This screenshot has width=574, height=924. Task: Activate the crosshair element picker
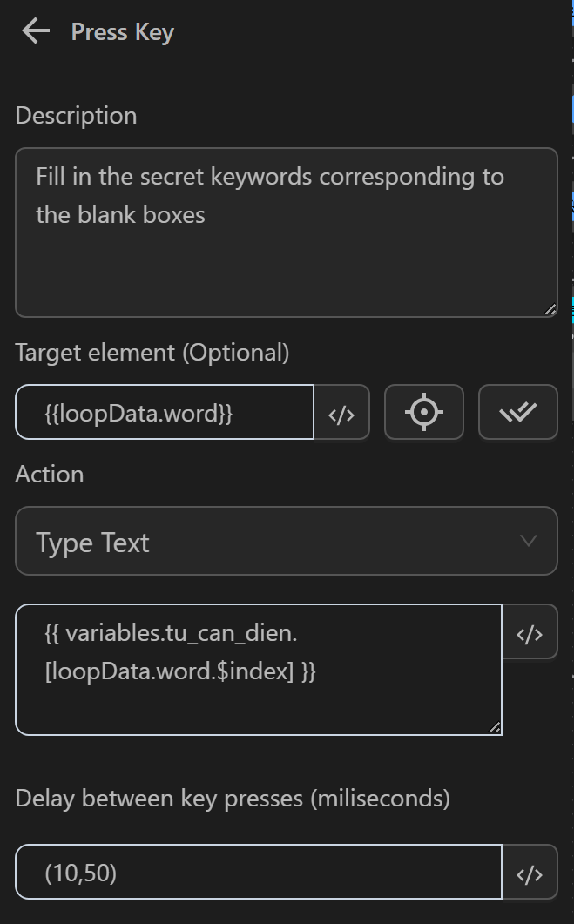(x=424, y=411)
